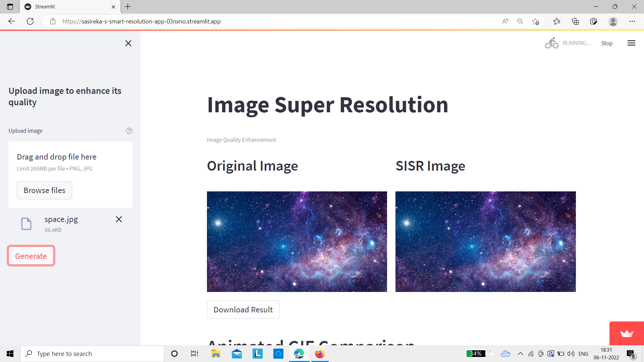644x362 pixels.
Task: Show hidden system tray icons
Action: click(520, 354)
